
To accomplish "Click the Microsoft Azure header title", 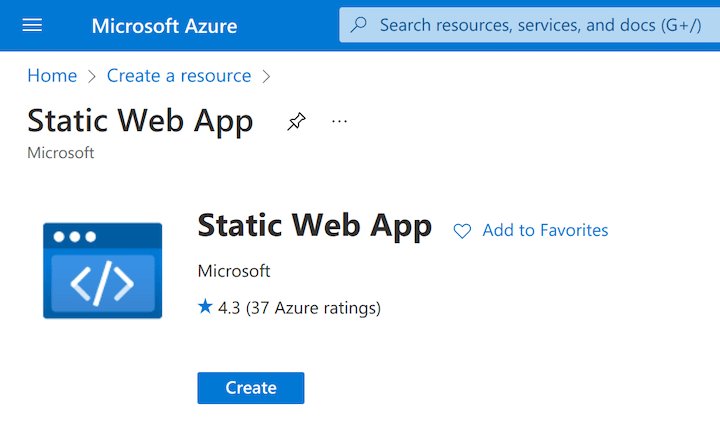I will (x=164, y=25).
